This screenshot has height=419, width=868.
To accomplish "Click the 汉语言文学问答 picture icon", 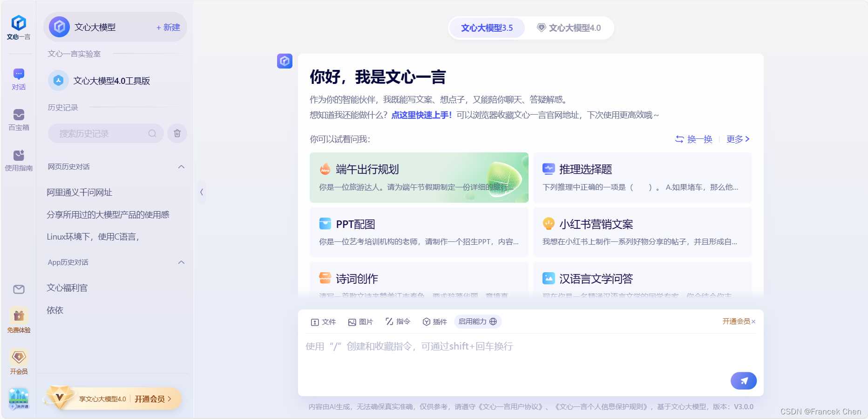I will point(549,278).
